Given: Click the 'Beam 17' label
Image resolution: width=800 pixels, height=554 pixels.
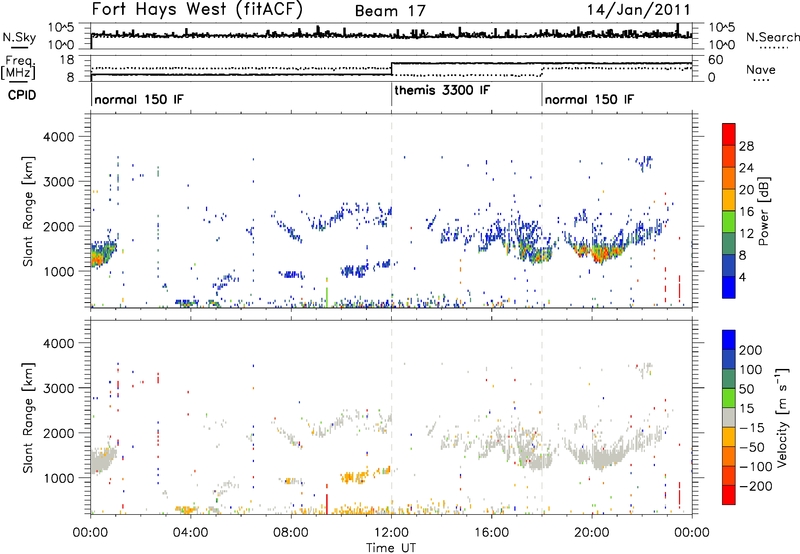Looking at the screenshot, I should [390, 11].
